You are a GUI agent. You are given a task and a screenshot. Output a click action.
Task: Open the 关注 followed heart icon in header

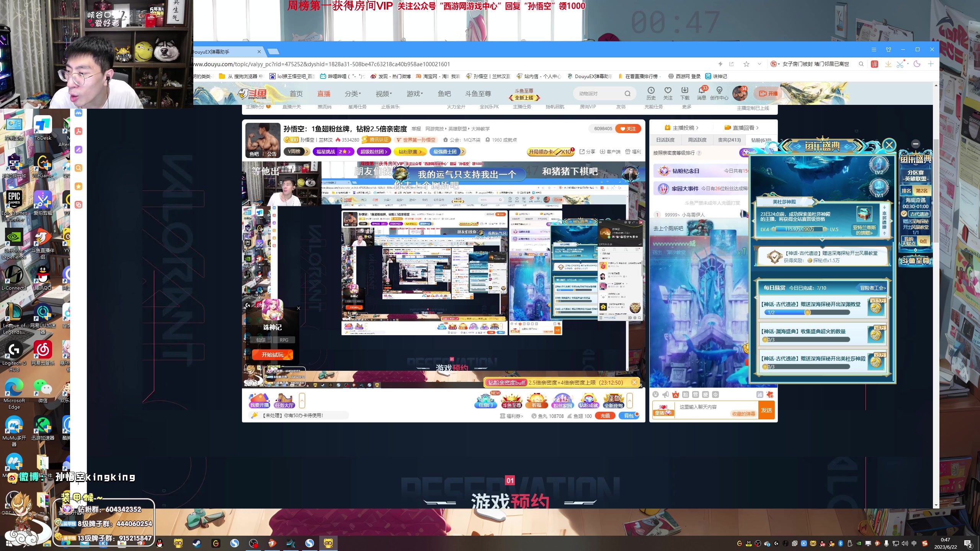(x=668, y=93)
